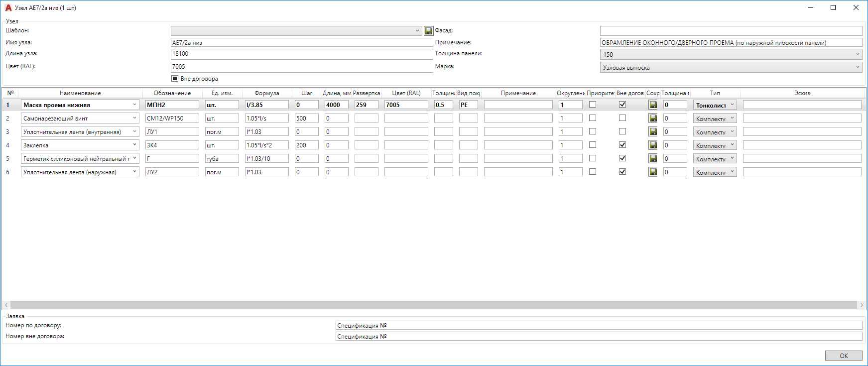Screen dimensions: 868x366
Task: Click the Цвет (RAL) column header
Action: coord(406,93)
